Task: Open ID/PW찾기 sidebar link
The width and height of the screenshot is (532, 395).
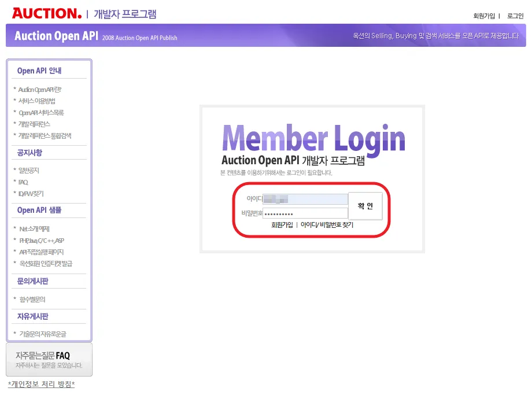Action: coord(31,194)
